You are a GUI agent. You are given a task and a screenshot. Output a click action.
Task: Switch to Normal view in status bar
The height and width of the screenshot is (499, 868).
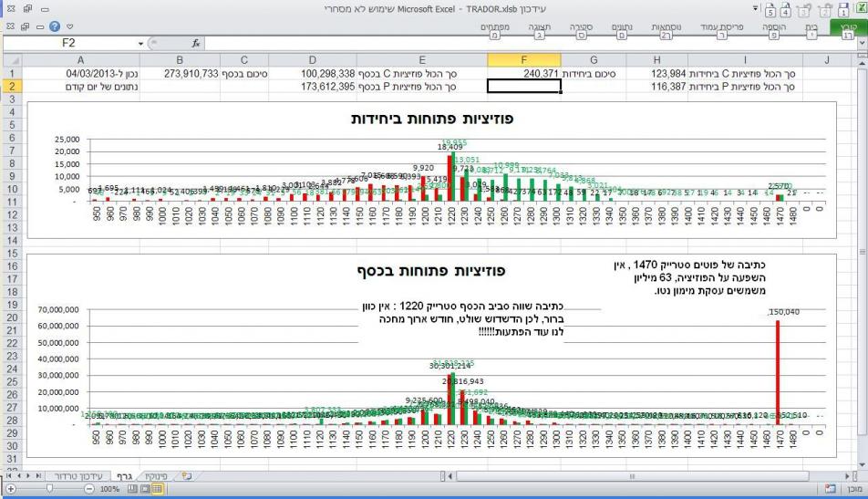click(157, 490)
